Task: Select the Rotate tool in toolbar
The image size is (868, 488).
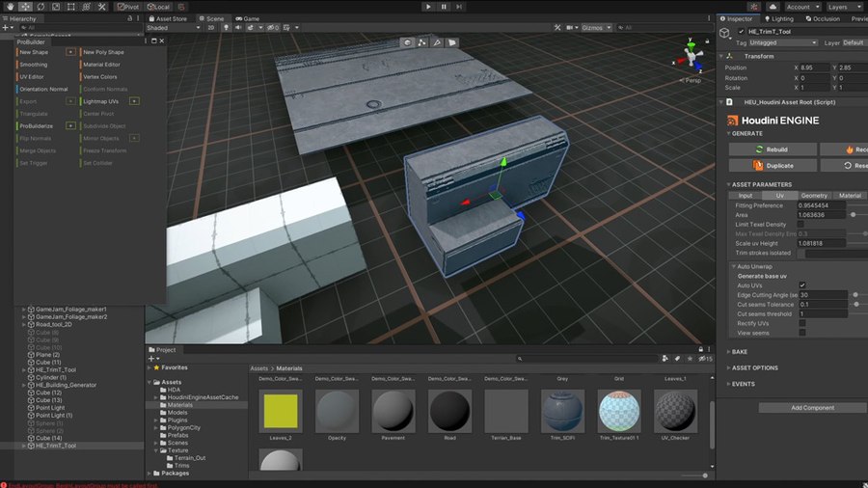Action: (x=41, y=7)
